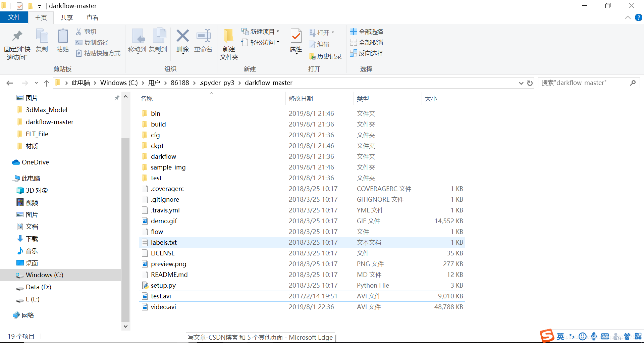Click the Up one level arrow
Screen dimensions: 644x343
tap(47, 83)
